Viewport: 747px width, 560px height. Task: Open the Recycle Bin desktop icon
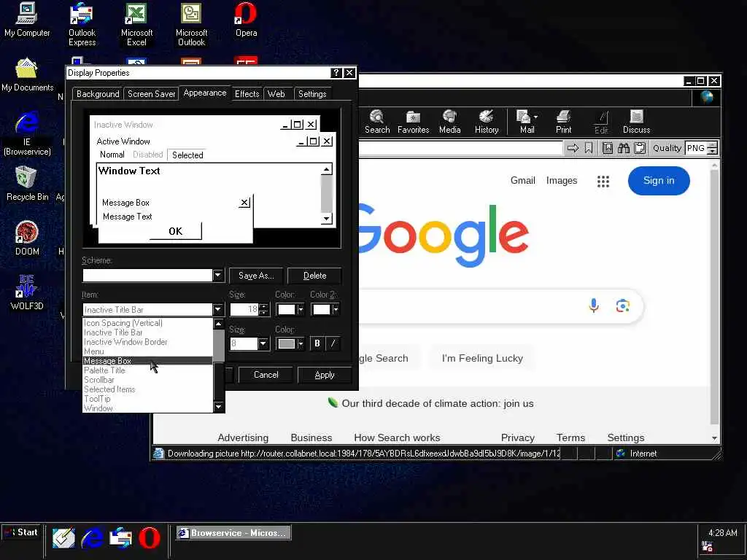click(x=27, y=184)
